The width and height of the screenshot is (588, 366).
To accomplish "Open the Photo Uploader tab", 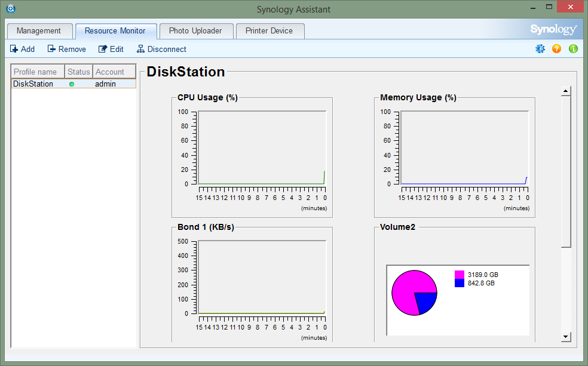I will pos(195,30).
